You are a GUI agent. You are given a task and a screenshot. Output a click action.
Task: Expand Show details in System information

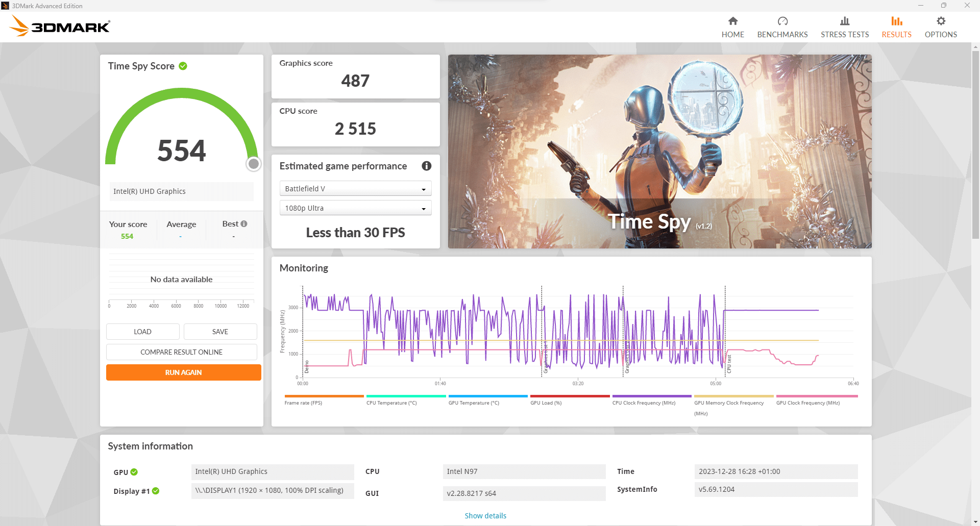(485, 516)
